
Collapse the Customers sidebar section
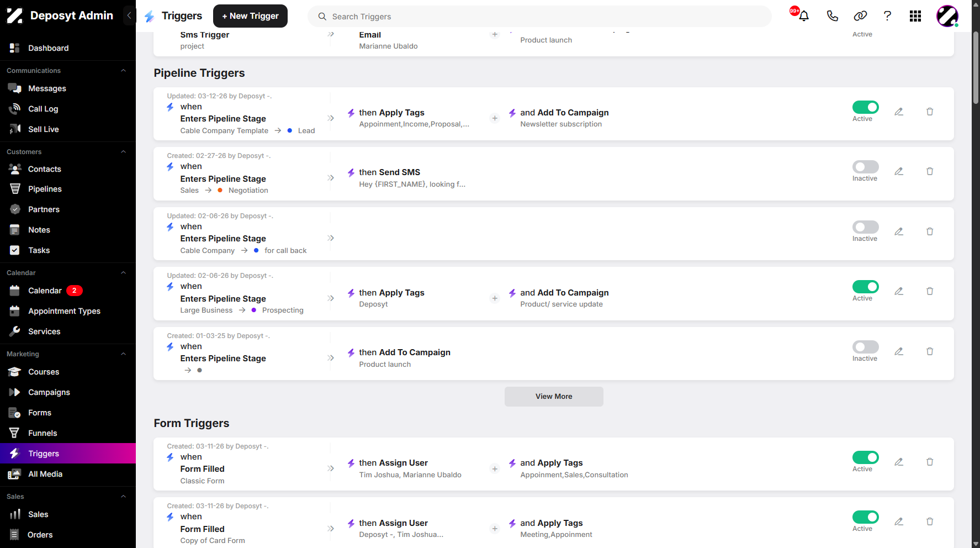pyautogui.click(x=123, y=152)
